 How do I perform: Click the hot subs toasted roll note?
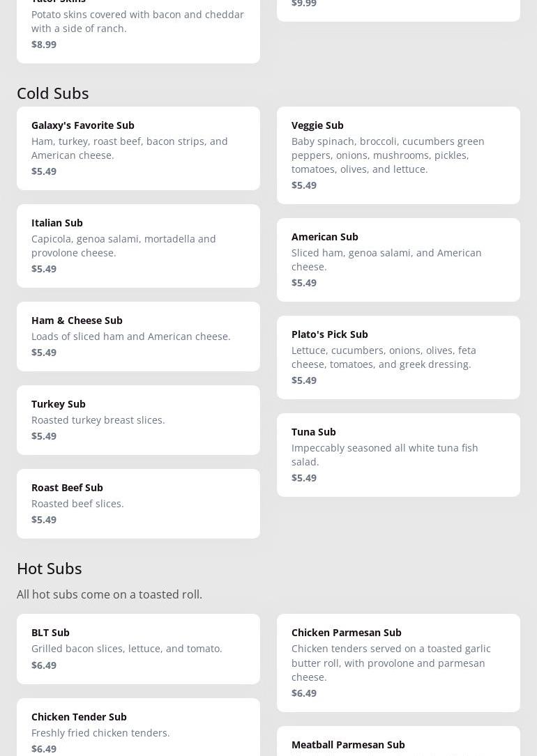click(x=109, y=594)
